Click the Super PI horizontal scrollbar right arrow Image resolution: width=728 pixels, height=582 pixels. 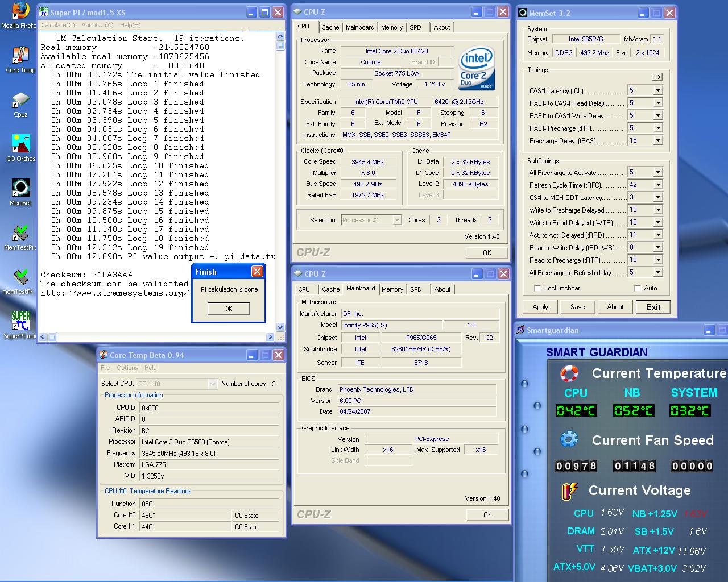[270, 337]
